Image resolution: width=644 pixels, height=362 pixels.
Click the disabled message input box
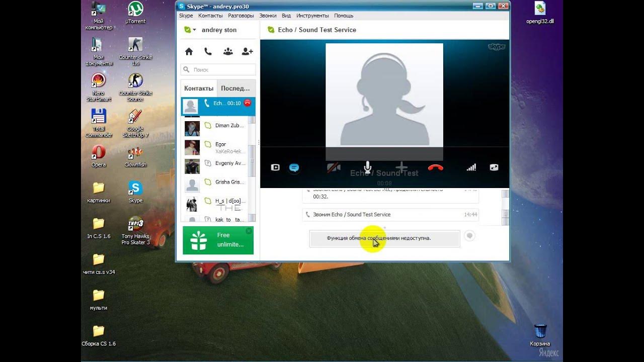click(384, 238)
